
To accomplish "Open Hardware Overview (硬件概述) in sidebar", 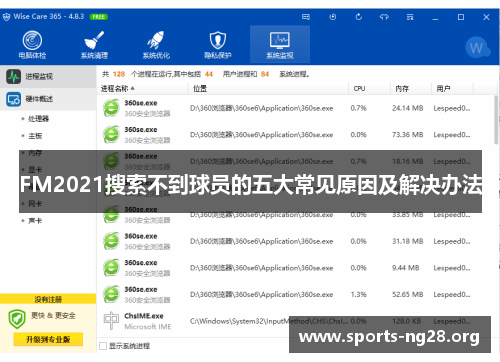I will pyautogui.click(x=48, y=99).
